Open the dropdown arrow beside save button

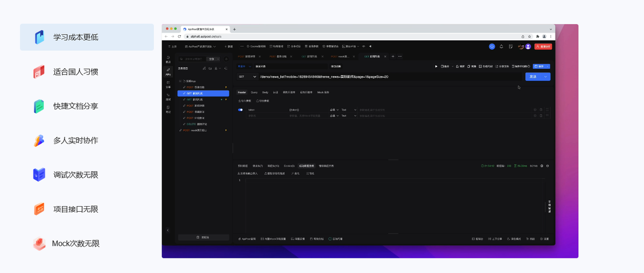[x=547, y=66]
